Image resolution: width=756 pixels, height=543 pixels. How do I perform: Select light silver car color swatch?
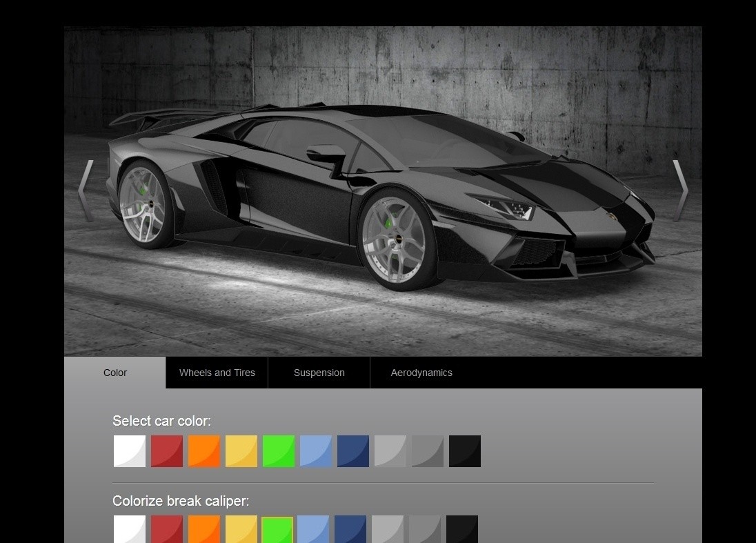click(390, 451)
